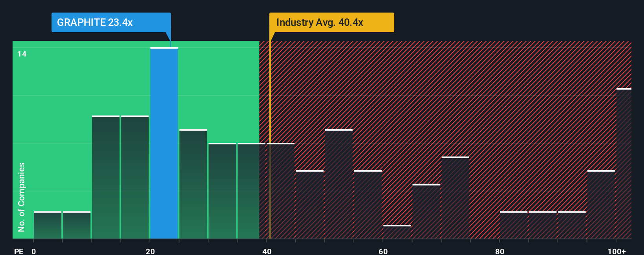Click the bar for PE range 10 to 15
644x255 pixels.
(106, 177)
